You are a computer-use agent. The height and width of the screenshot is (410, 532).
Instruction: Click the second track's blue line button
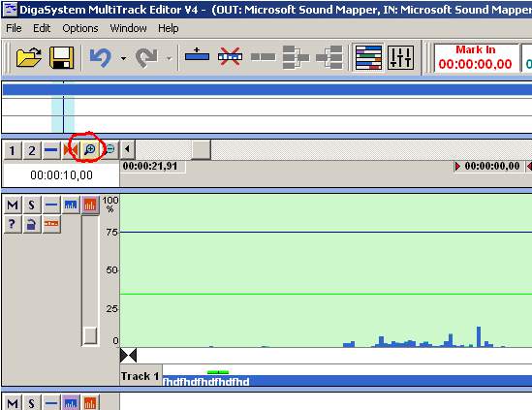(51, 402)
